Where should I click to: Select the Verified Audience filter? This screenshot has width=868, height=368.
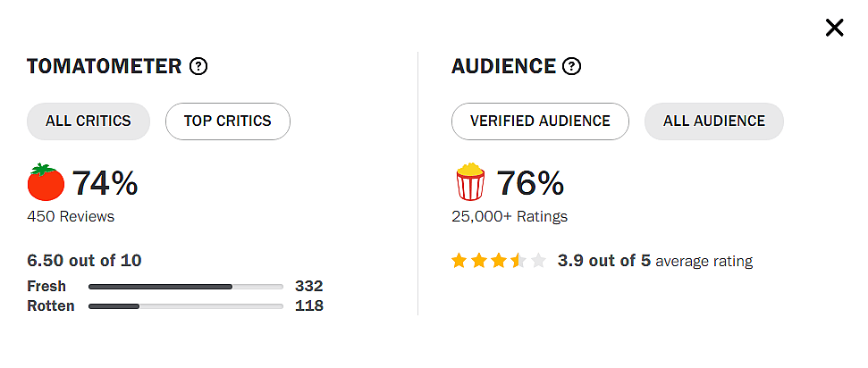pyautogui.click(x=540, y=121)
